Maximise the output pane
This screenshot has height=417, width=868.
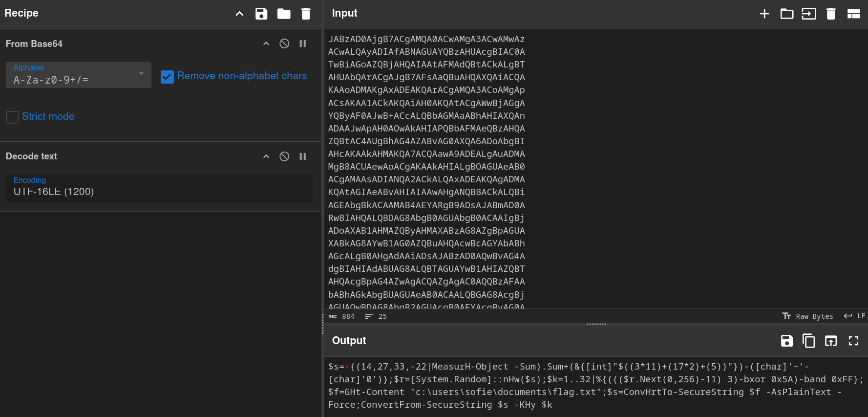tap(853, 341)
